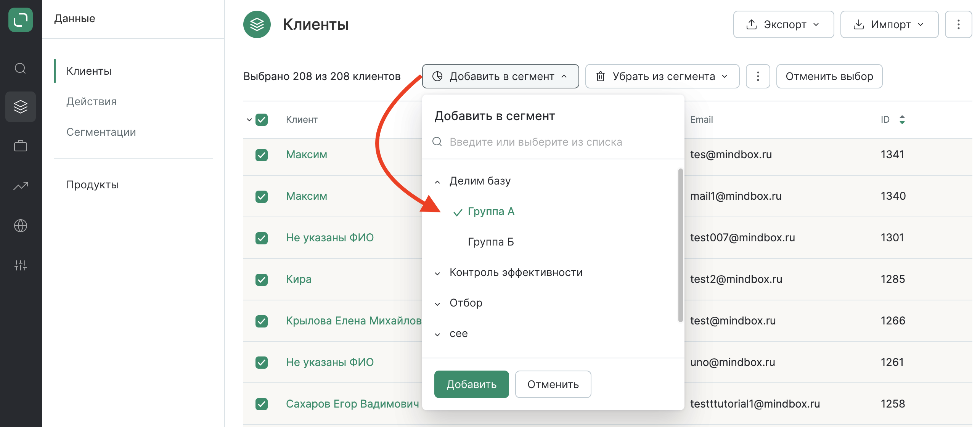Go to Сегментации in Данные menu
Image resolution: width=980 pixels, height=427 pixels.
(101, 132)
